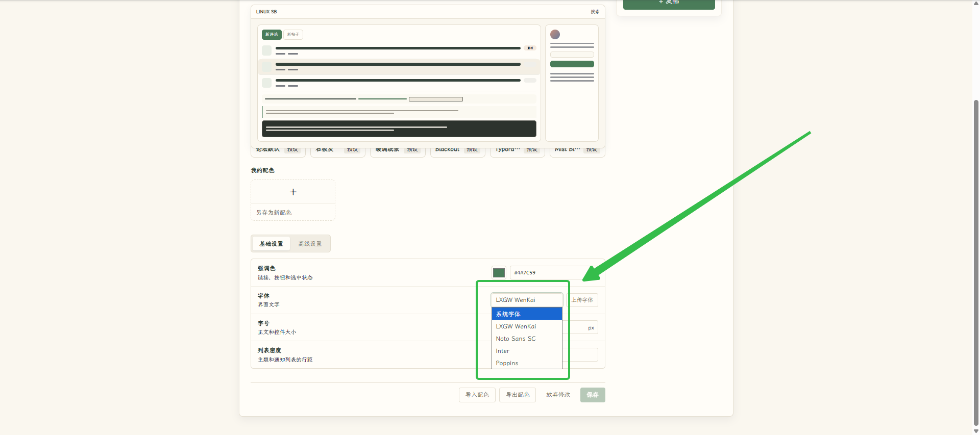Click 另存为新配色 label

pos(274,213)
